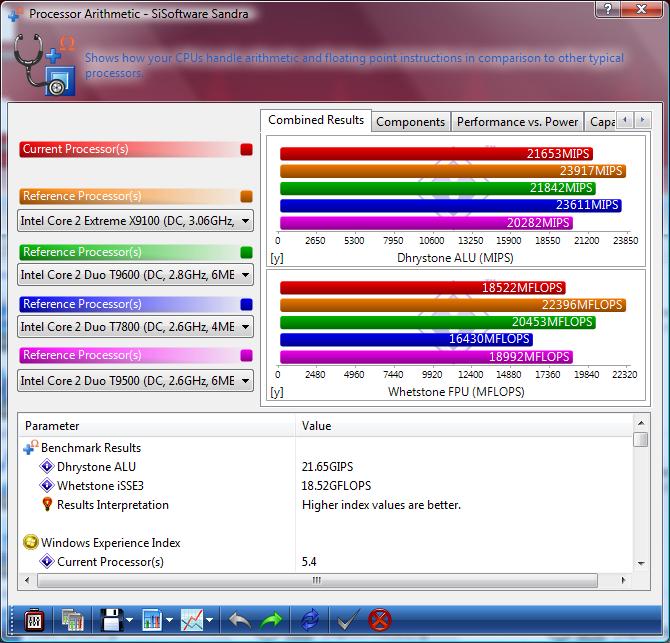670x643 pixels.
Task: Toggle the blue Reference Processor swatch
Action: (247, 304)
